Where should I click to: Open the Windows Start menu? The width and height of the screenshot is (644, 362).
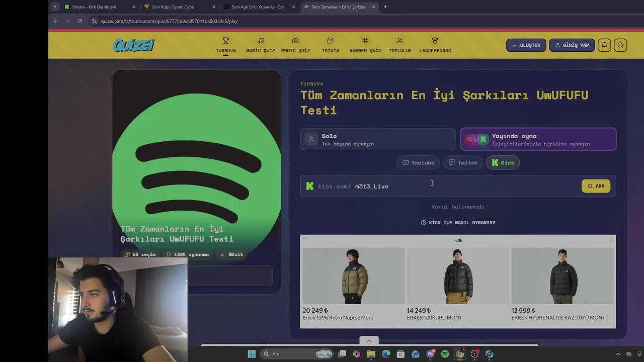point(252,354)
